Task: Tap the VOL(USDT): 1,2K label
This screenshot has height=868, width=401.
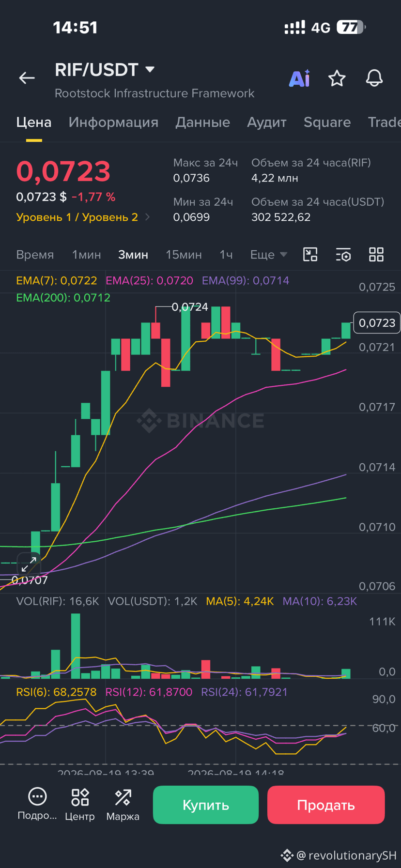Action: [x=153, y=601]
